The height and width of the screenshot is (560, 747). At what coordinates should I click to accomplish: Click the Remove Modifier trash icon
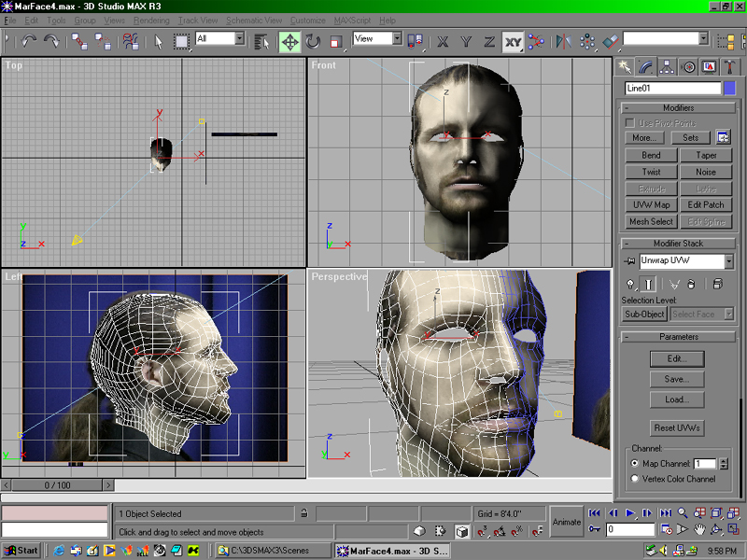(691, 285)
